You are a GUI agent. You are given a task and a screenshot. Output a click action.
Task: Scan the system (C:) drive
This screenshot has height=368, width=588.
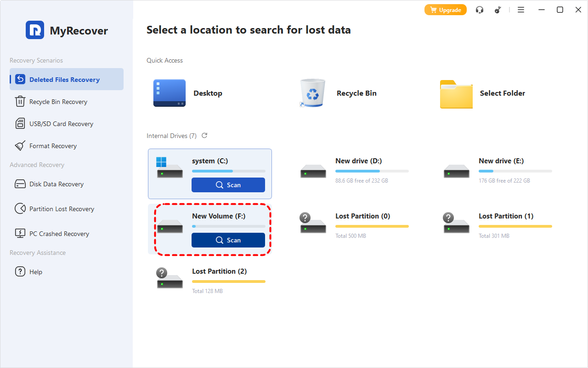click(x=228, y=185)
